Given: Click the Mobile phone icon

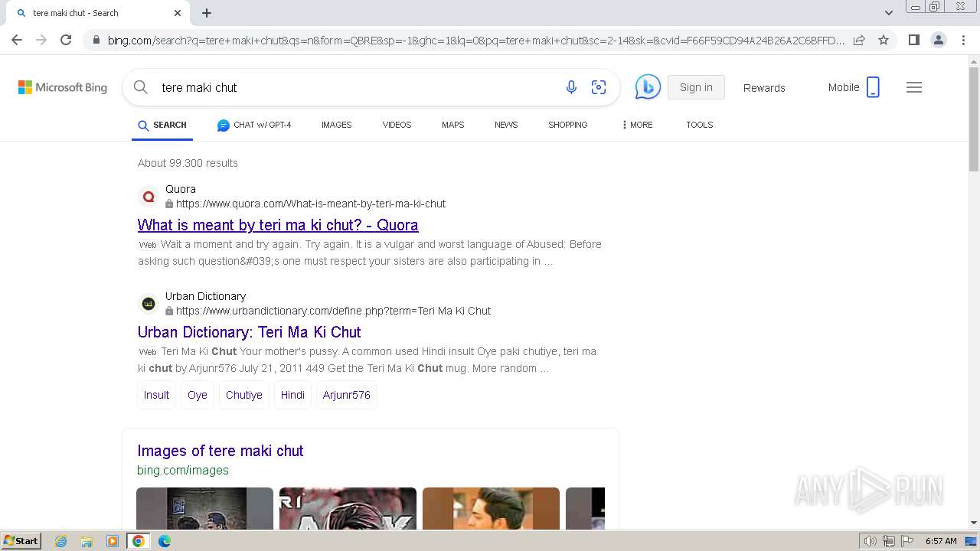Looking at the screenshot, I should point(873,87).
